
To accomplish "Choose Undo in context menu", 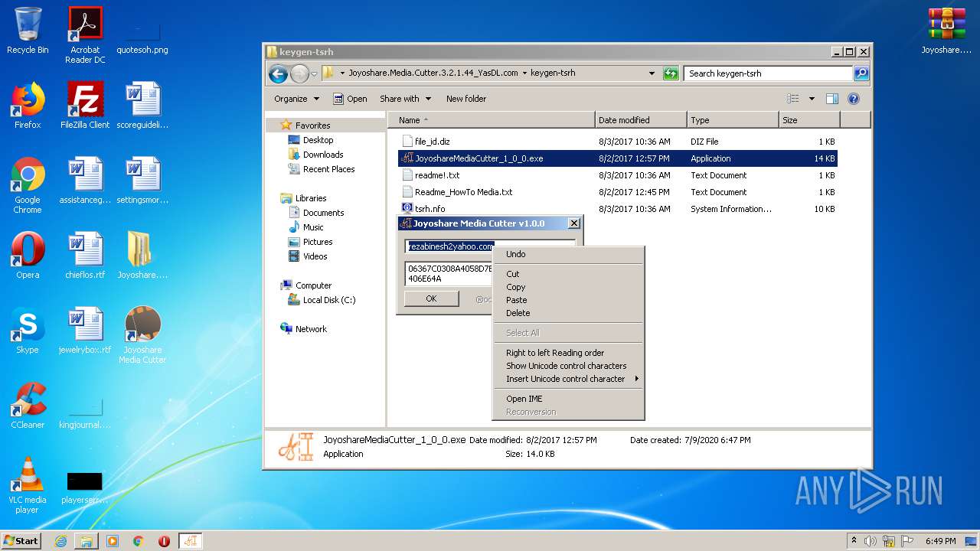I will [x=567, y=254].
